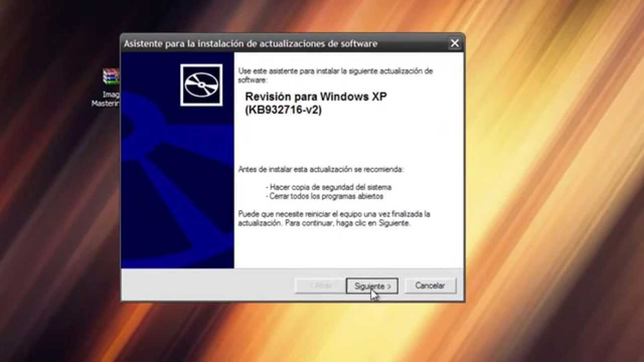Click 'Cerrar todos los programas abiertos' line
This screenshot has height=362, width=644.
pos(325,196)
